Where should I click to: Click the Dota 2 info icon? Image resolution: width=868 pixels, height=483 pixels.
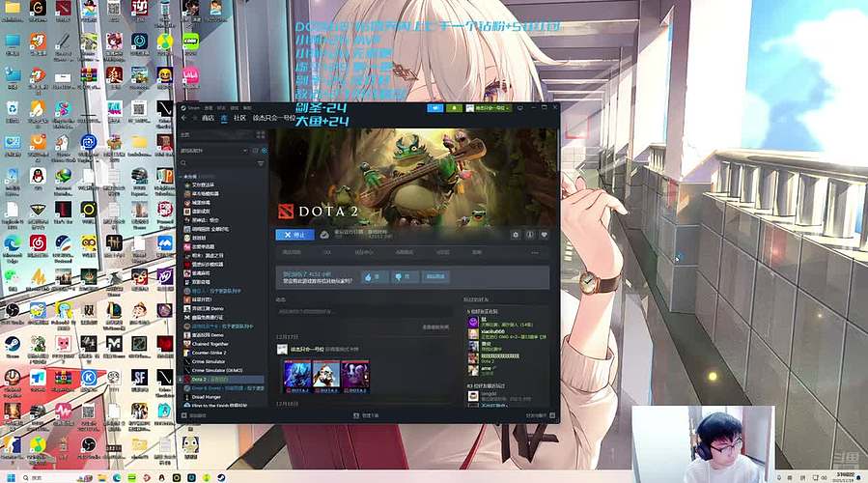(x=530, y=234)
